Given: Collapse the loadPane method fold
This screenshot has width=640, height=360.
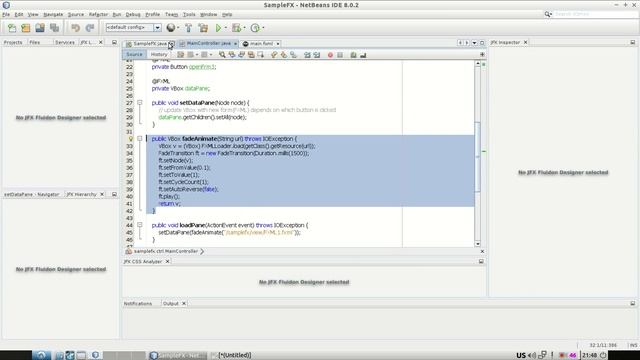Looking at the screenshot, I should [x=140, y=225].
